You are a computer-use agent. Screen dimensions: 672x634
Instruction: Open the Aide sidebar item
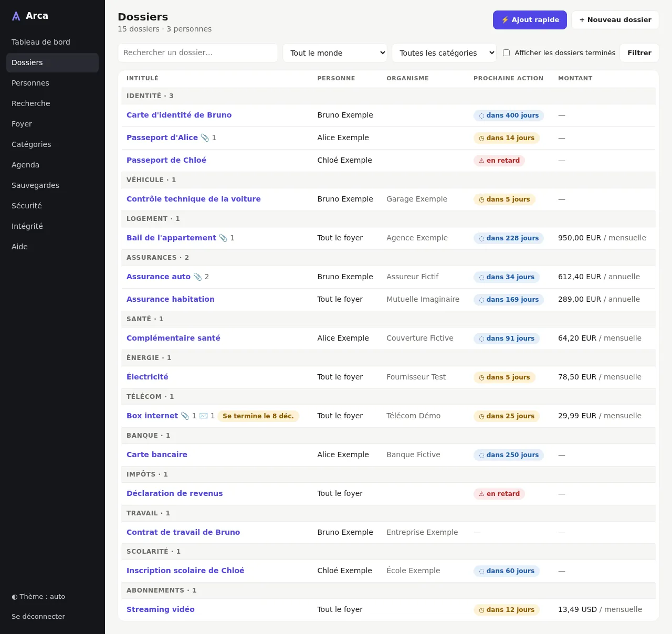[x=52, y=247]
